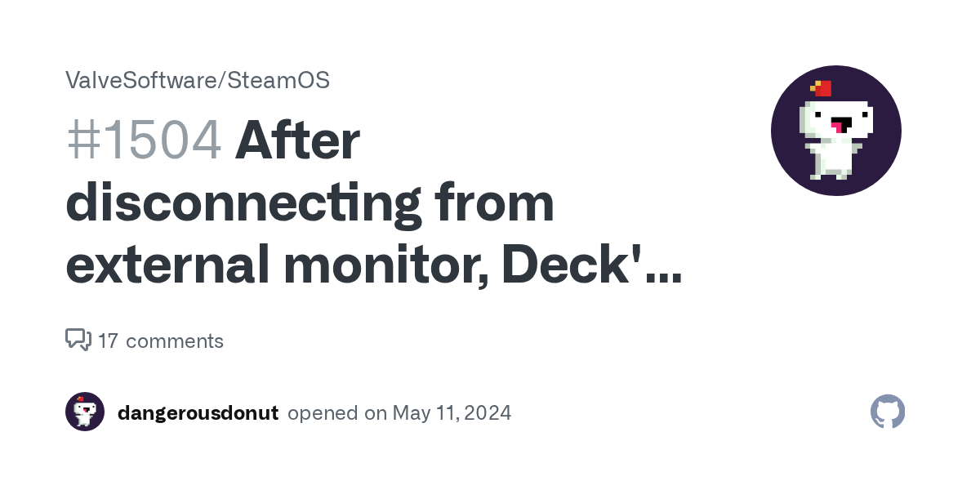This screenshot has width=980, height=490.
Task: Click the large pixel-art profile avatar
Action: (835, 131)
